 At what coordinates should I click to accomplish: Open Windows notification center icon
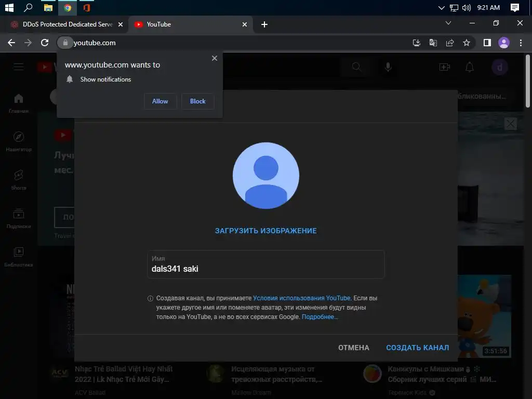pos(515,7)
